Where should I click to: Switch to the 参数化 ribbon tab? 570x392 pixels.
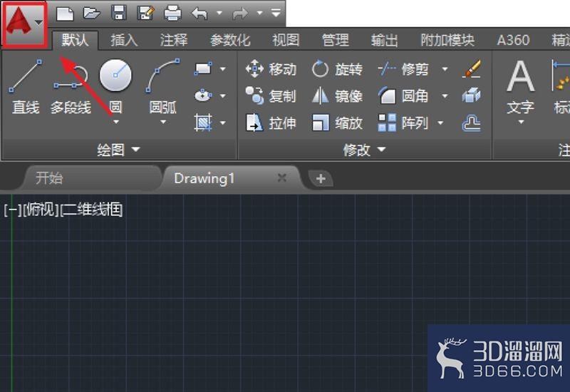(230, 40)
